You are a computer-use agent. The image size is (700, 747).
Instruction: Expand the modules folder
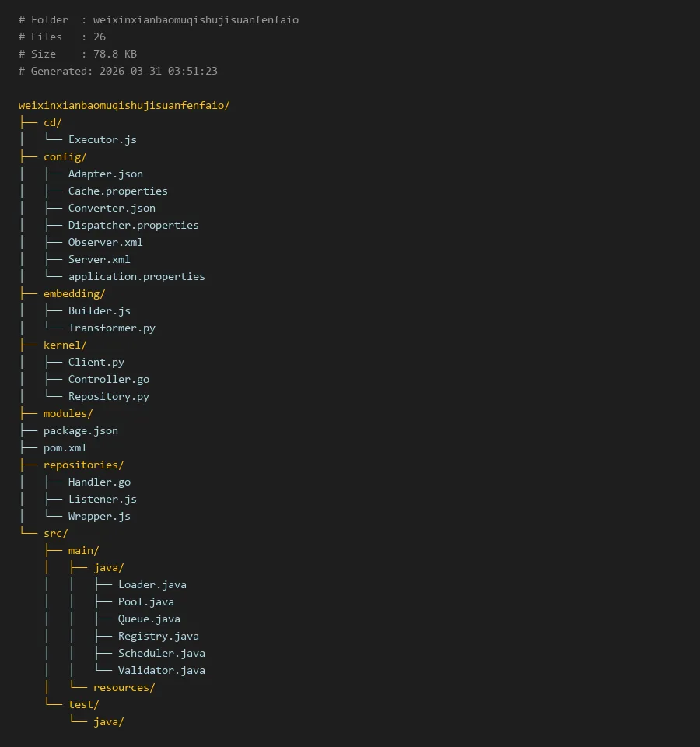pos(68,413)
